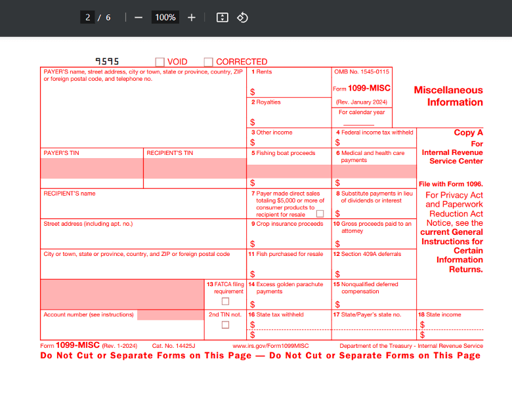The width and height of the screenshot is (512, 420).
Task: Click the rotate counterclockwise icon
Action: (x=242, y=17)
